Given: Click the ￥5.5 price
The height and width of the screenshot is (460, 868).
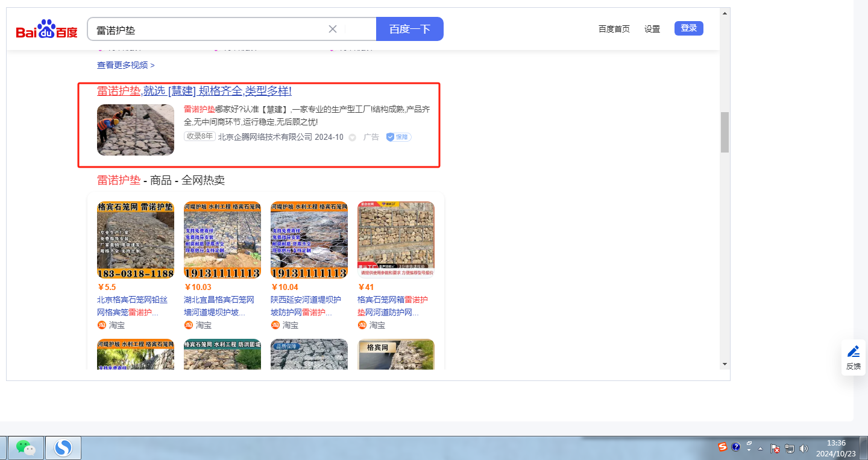Looking at the screenshot, I should click(x=107, y=287).
